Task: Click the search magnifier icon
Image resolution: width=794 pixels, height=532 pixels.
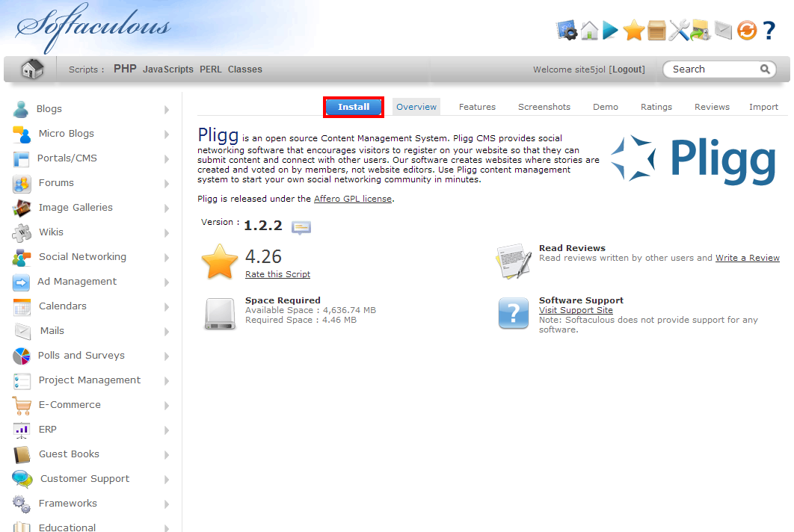Action: tap(765, 69)
